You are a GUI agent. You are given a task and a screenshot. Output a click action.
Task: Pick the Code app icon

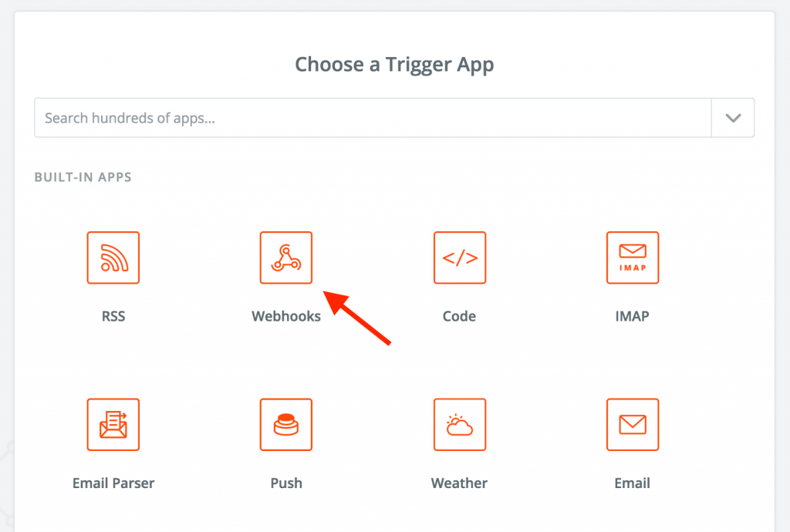(460, 258)
